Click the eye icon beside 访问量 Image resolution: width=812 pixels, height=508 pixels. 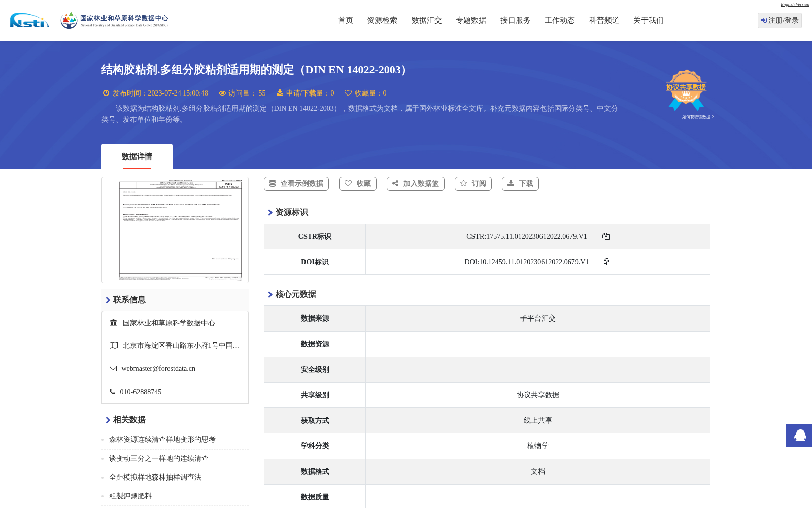(x=222, y=93)
